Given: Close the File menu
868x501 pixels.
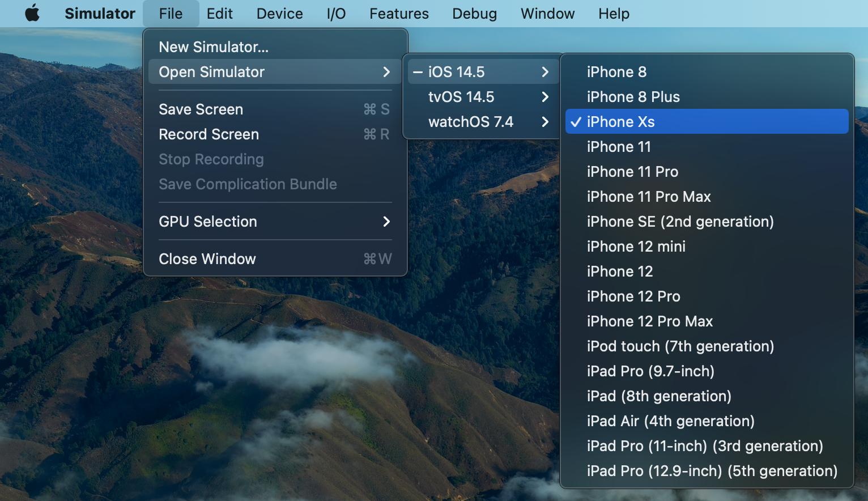Looking at the screenshot, I should [x=171, y=13].
